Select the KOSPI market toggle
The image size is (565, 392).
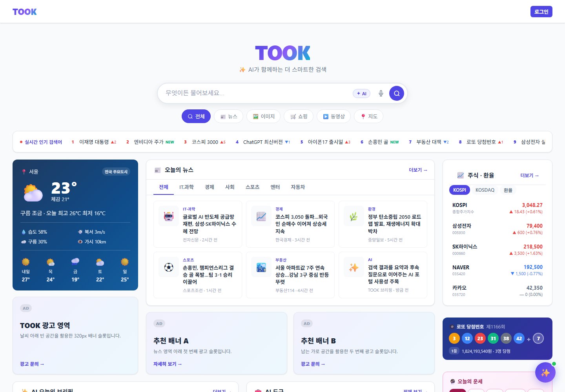click(459, 190)
